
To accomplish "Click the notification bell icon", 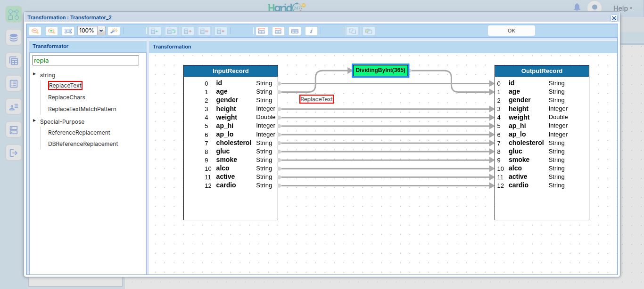I will pyautogui.click(x=577, y=7).
